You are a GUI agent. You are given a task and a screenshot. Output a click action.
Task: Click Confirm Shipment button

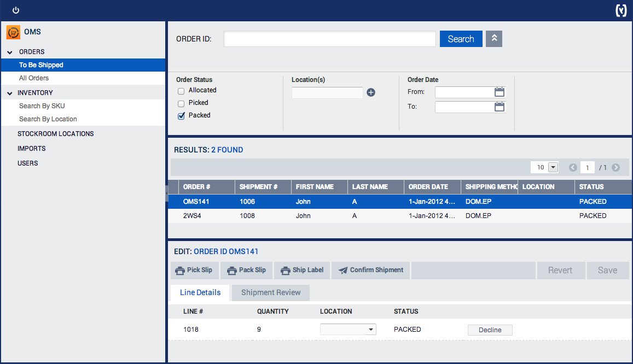(x=370, y=270)
